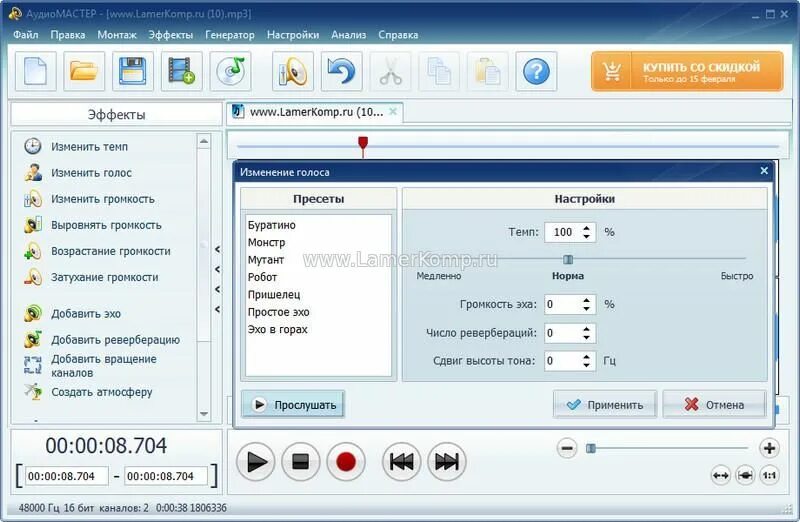
Task: Click the red playhead marker
Action: (363, 144)
